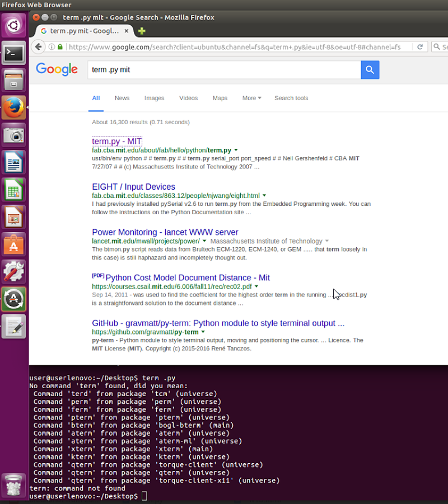Viewport: 448px width, 504px height.
Task: Switch to the Images results tab
Action: [154, 98]
